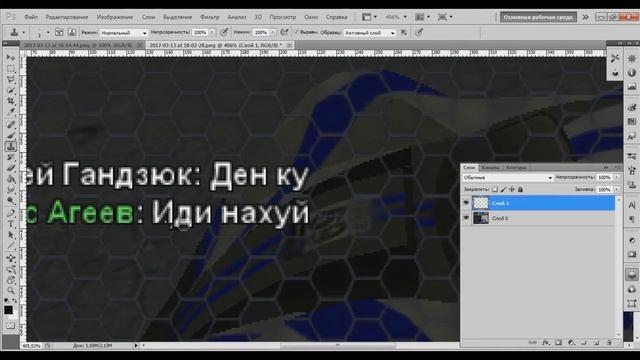
Task: Select the Rectangular Marquee tool
Action: coord(11,68)
